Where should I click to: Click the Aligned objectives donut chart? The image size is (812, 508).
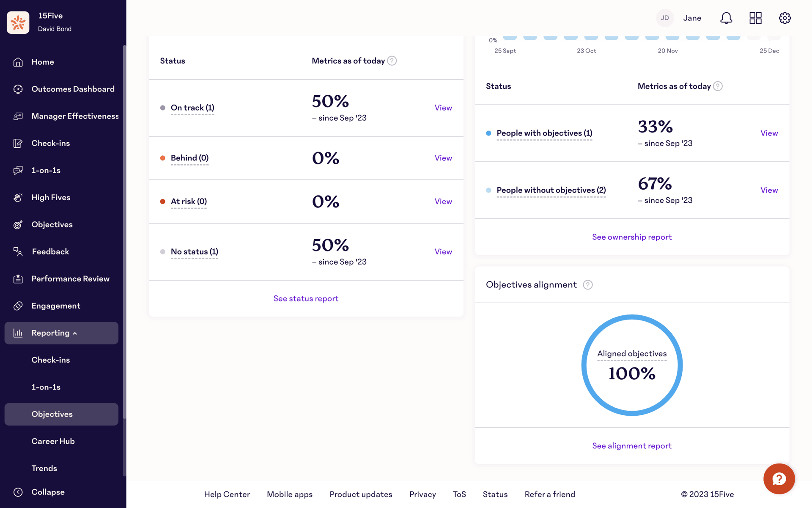(632, 365)
